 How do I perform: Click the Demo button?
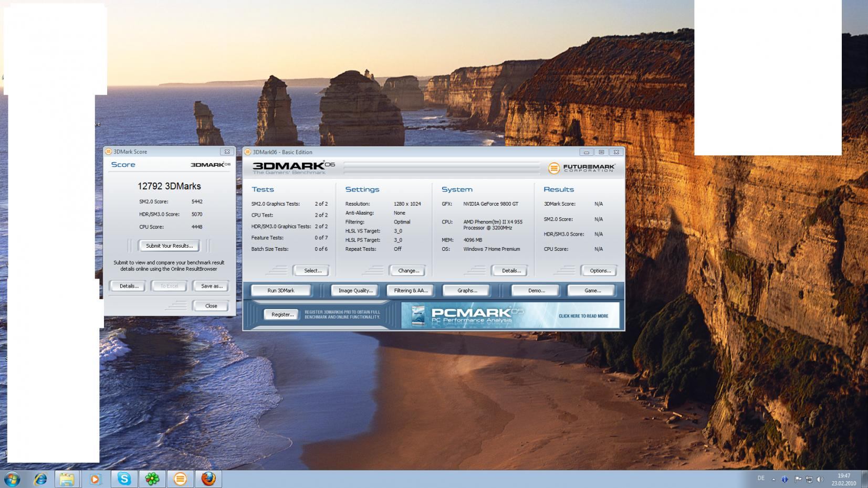536,291
